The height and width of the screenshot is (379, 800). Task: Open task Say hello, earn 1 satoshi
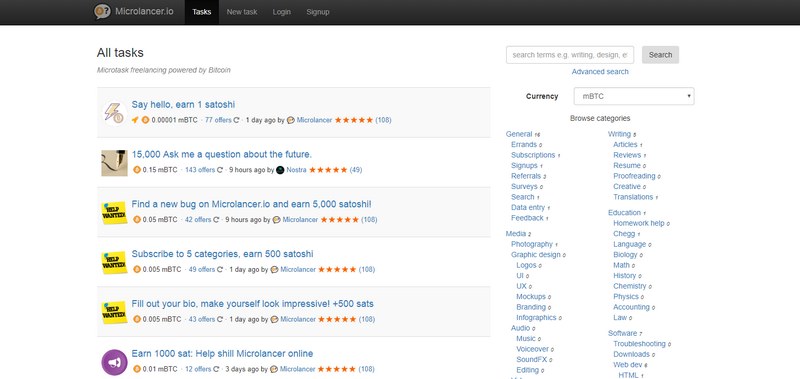pyautogui.click(x=183, y=105)
